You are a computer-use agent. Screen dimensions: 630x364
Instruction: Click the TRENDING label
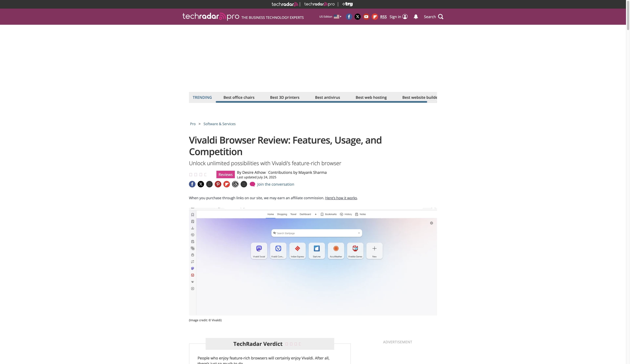click(202, 97)
